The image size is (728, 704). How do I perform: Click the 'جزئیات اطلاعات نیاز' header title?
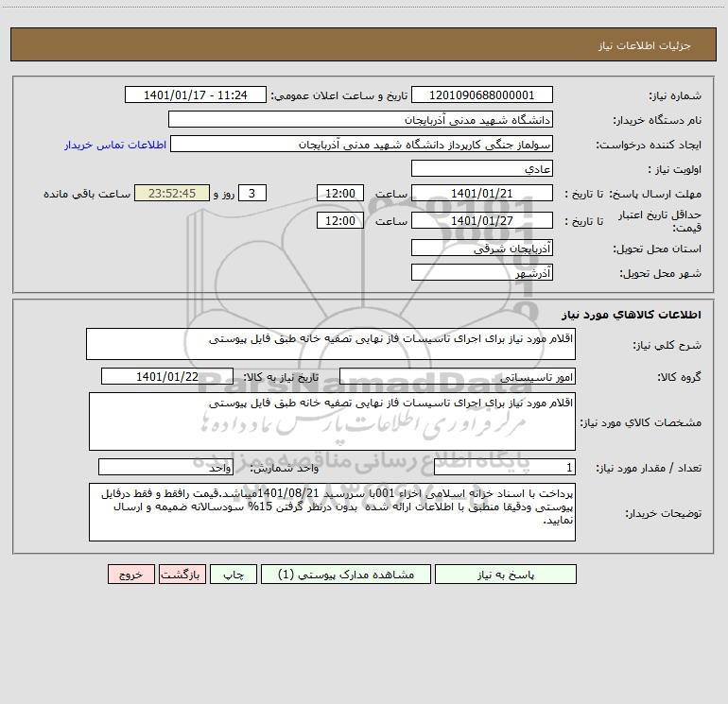(x=645, y=45)
